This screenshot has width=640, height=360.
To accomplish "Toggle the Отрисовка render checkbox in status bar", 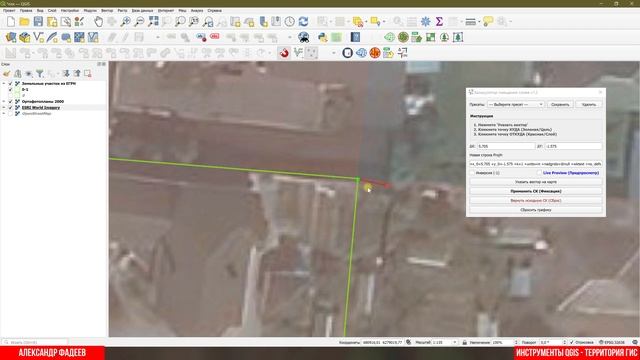I will point(572,342).
